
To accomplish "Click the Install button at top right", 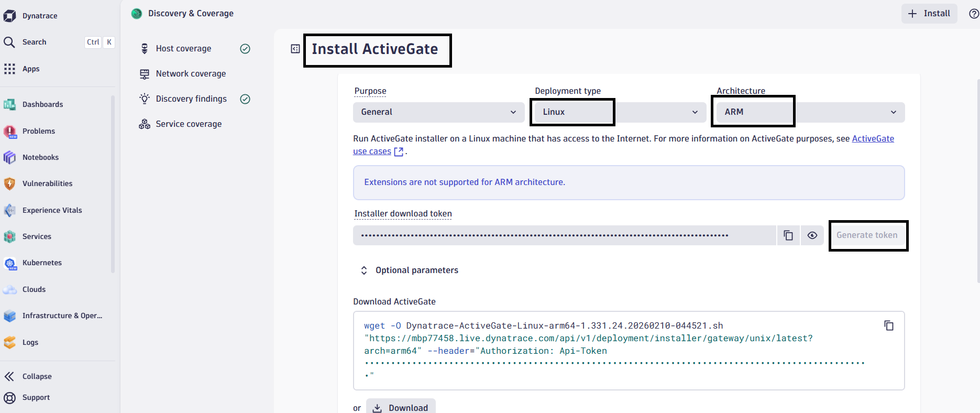I will click(929, 14).
